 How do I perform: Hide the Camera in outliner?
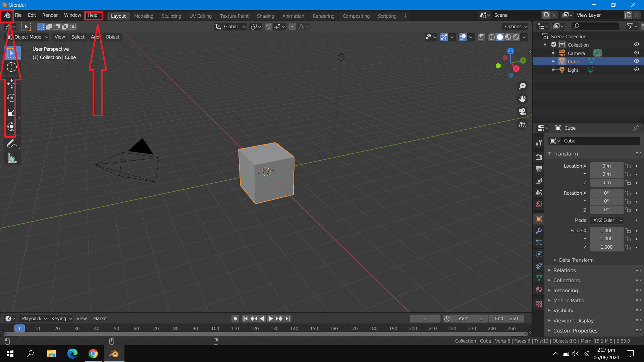[636, 53]
